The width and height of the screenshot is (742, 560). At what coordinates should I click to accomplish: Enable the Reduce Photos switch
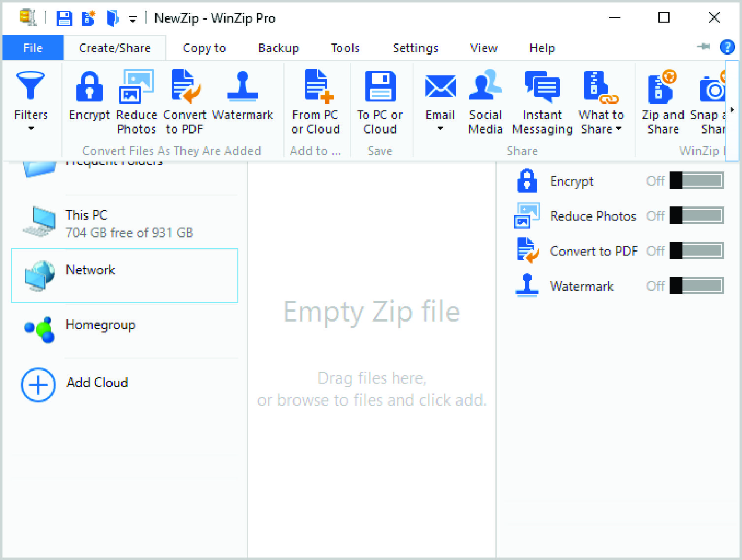696,215
